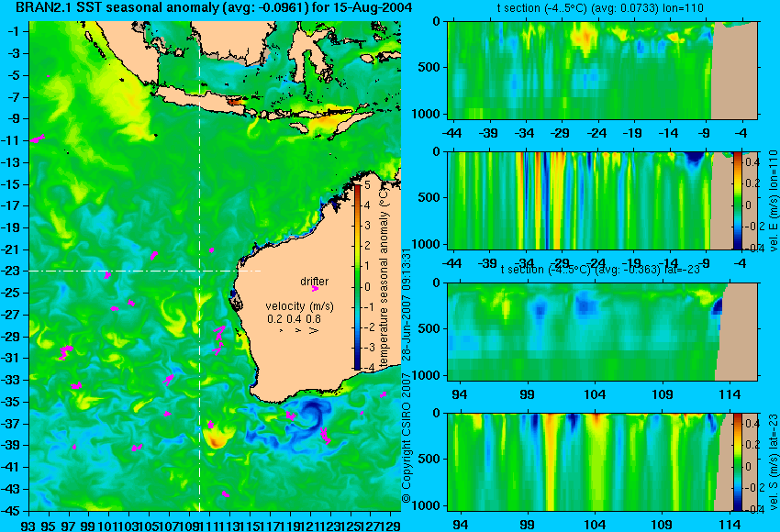
Task: Click the '5' tick on the map color bar
Action: click(368, 185)
